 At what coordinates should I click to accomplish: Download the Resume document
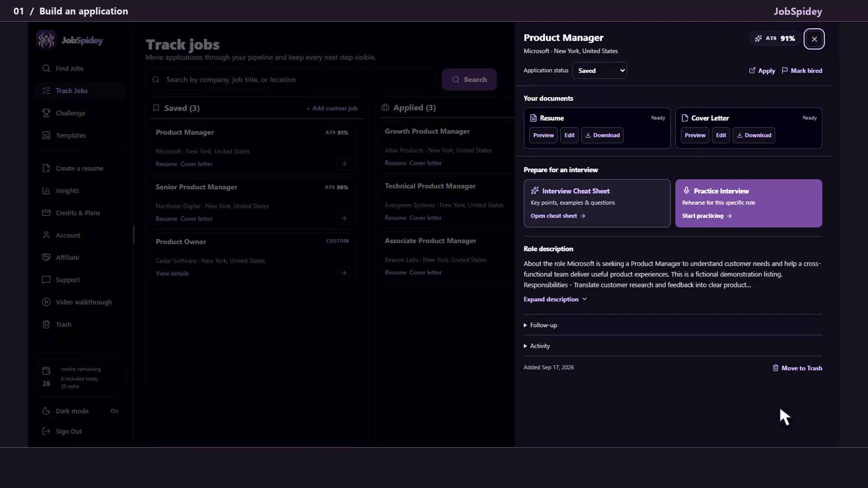(x=602, y=135)
